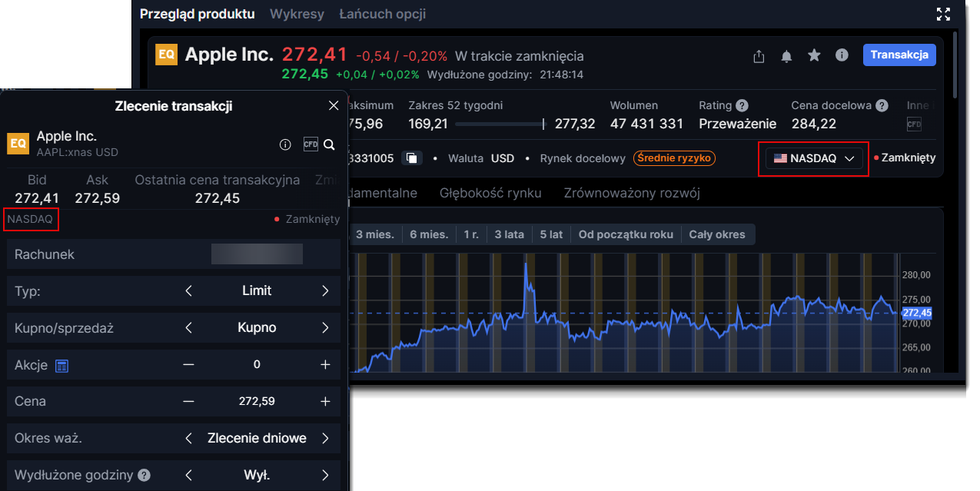Select the Od początku roku chart range
Image resolution: width=980 pixels, height=491 pixels.
[626, 234]
